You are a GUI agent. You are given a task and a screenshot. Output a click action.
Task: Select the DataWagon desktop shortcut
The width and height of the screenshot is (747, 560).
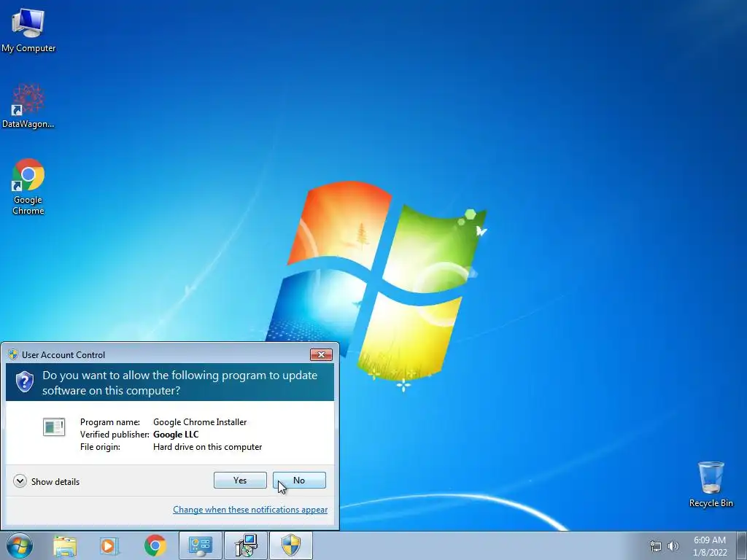coord(28,106)
